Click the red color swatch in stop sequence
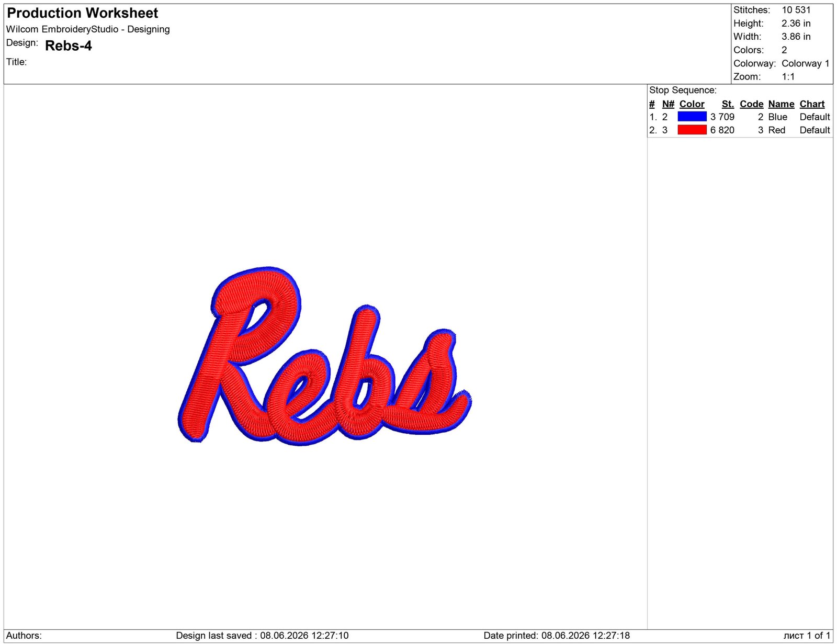837x644 pixels. (692, 130)
